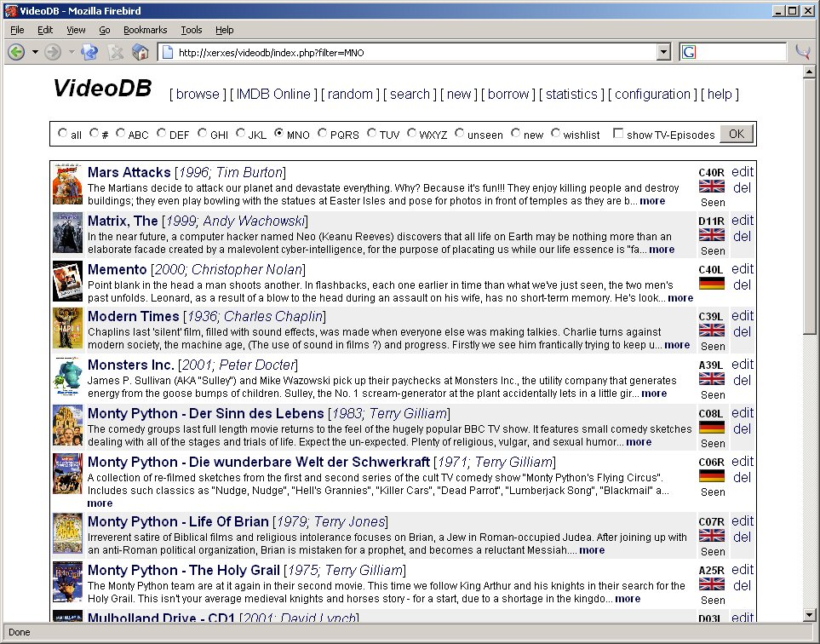
Task: Click the Google search engine icon
Action: click(689, 52)
